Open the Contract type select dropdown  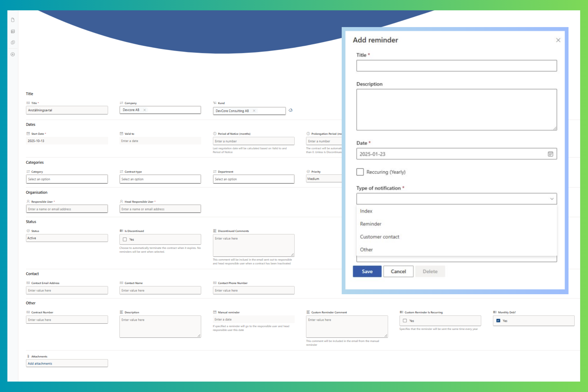coord(160,179)
